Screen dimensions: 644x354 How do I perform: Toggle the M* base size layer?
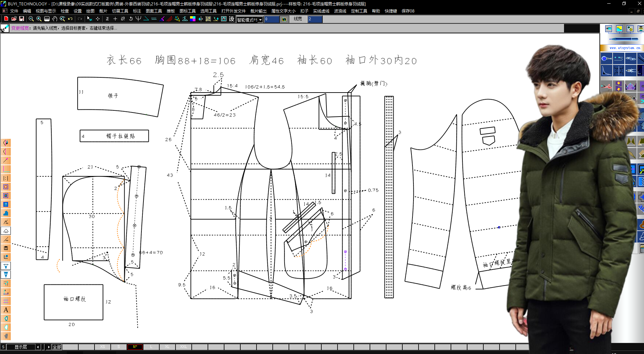tap(135, 347)
